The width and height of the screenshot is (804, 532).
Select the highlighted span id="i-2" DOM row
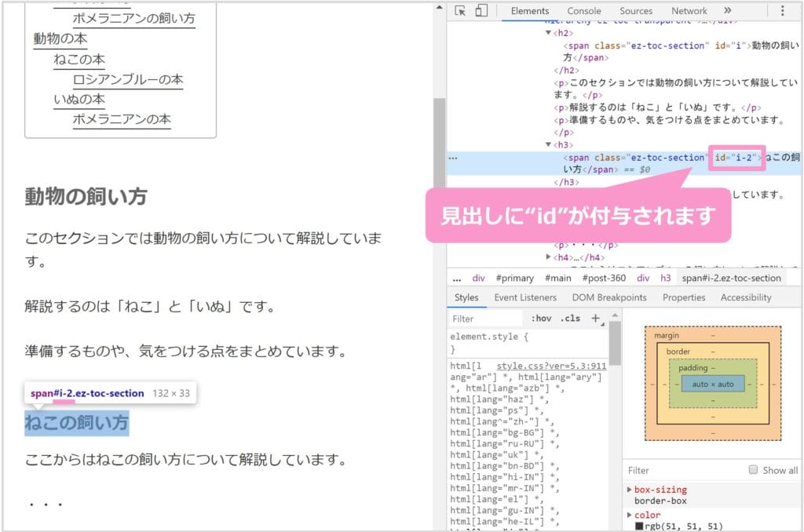(x=623, y=163)
